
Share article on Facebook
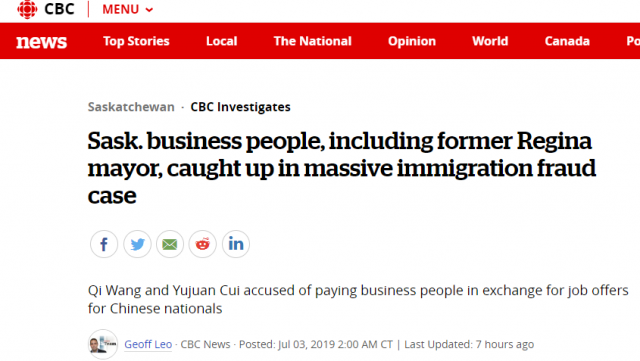[x=104, y=244]
